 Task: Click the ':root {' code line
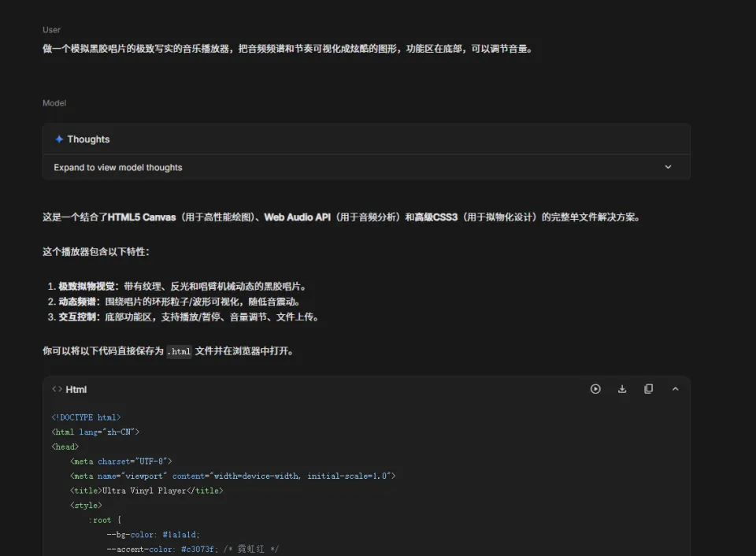105,521
